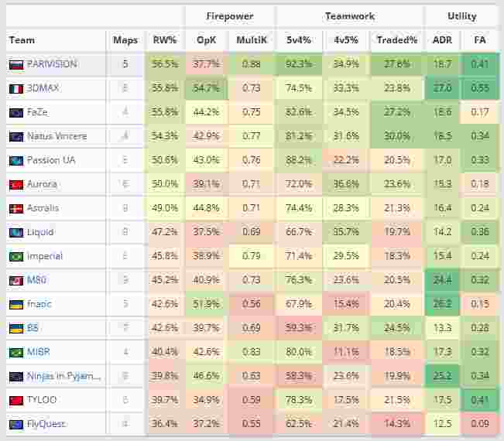Sort teams by Maps column
This screenshot has width=504, height=441.
[125, 40]
